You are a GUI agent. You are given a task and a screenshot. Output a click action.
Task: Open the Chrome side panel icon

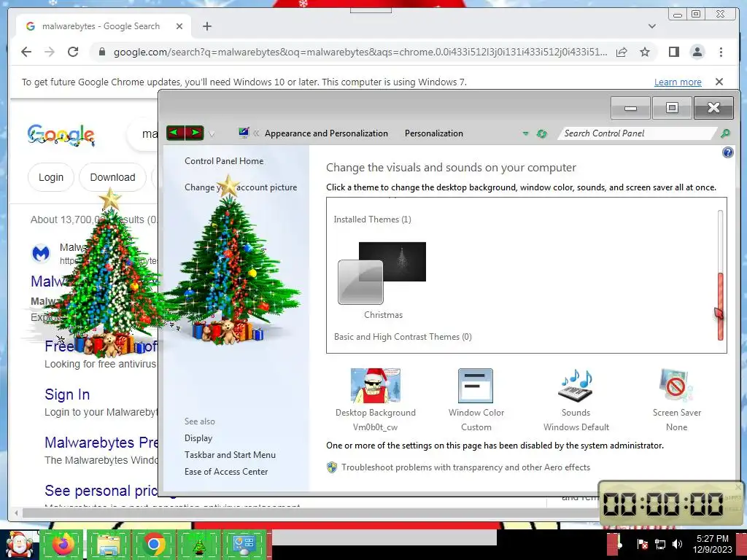coord(673,52)
